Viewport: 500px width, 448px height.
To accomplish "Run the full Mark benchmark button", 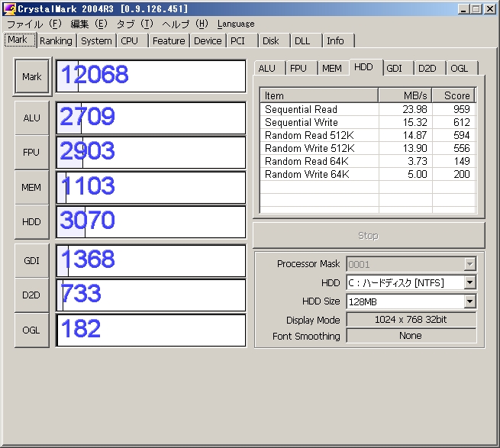I will [x=32, y=76].
